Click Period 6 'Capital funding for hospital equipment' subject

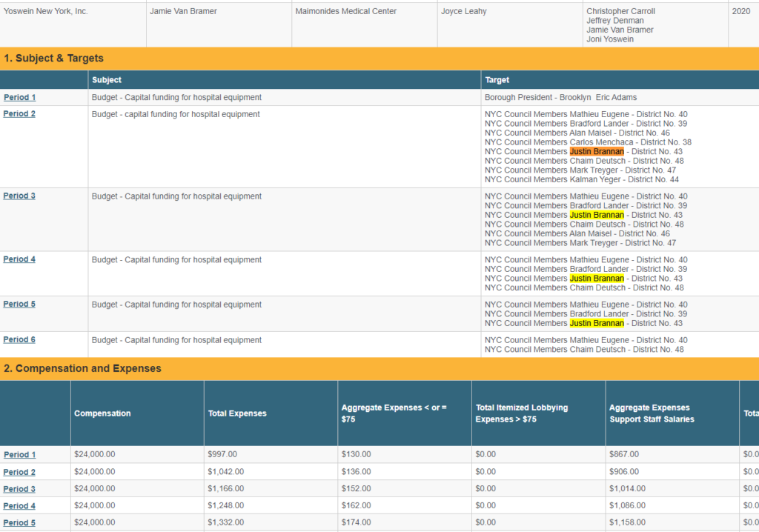pyautogui.click(x=176, y=340)
